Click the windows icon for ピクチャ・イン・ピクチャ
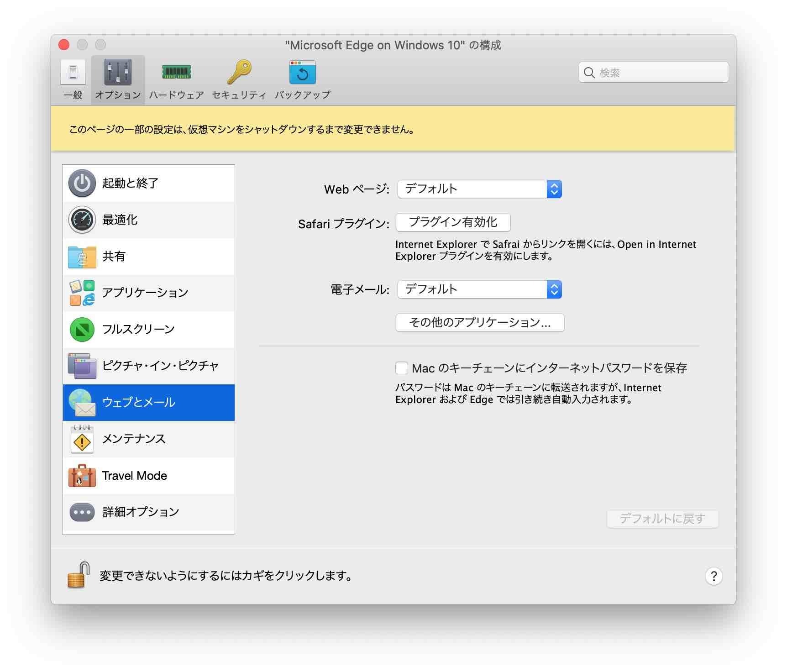 point(82,366)
